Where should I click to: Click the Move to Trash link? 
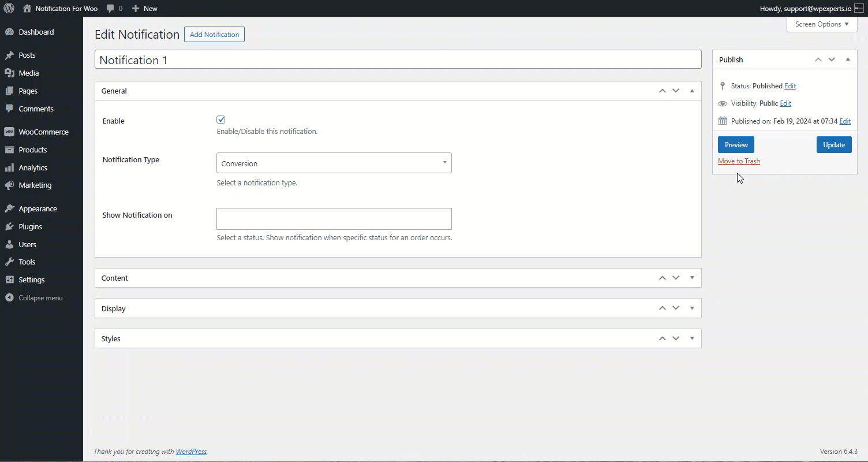click(739, 161)
